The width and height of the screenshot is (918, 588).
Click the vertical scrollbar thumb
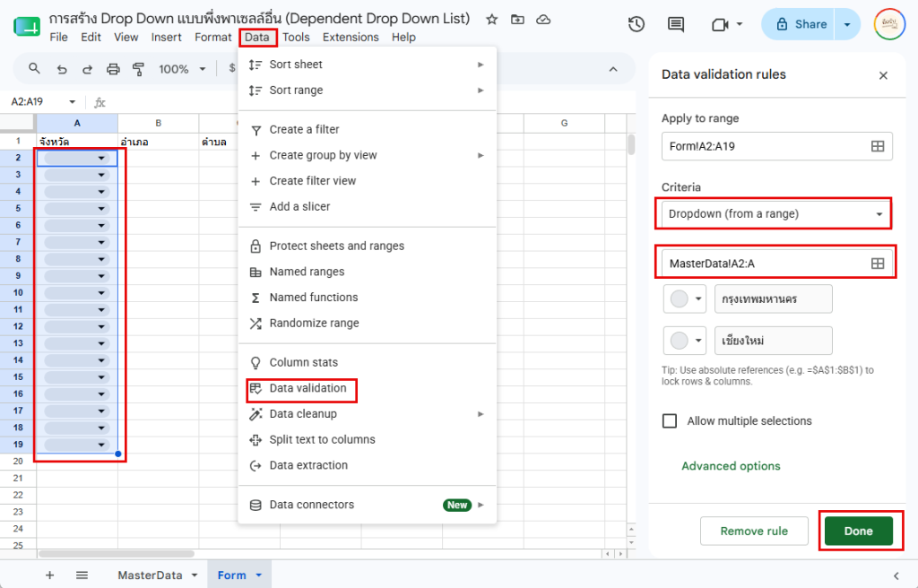631,144
